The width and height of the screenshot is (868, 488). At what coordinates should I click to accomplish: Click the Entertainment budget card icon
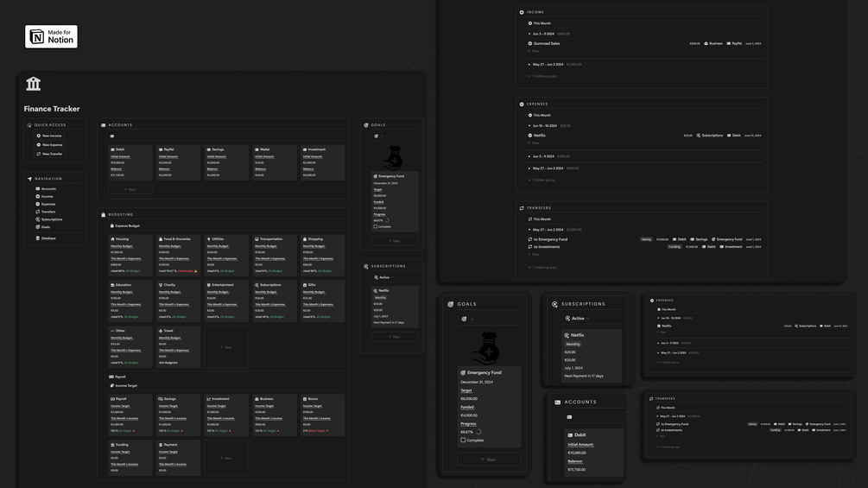point(209,285)
